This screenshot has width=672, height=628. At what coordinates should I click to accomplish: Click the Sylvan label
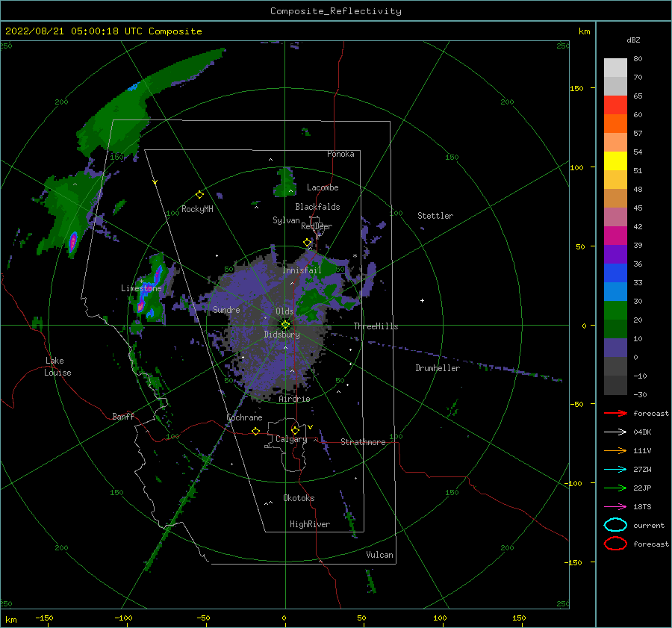[x=286, y=220]
